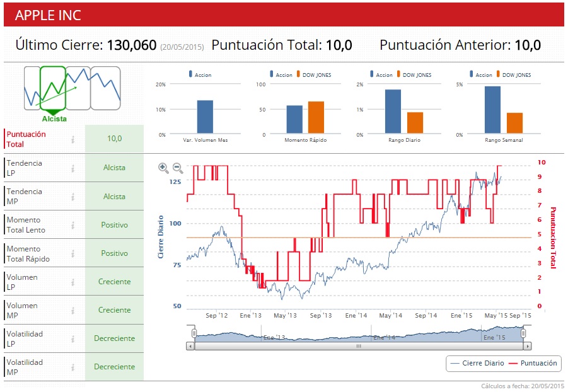Image resolution: width=568 pixels, height=392 pixels.
Task: Toggle Accion legend in Momento Rápido chart
Action: pos(281,74)
